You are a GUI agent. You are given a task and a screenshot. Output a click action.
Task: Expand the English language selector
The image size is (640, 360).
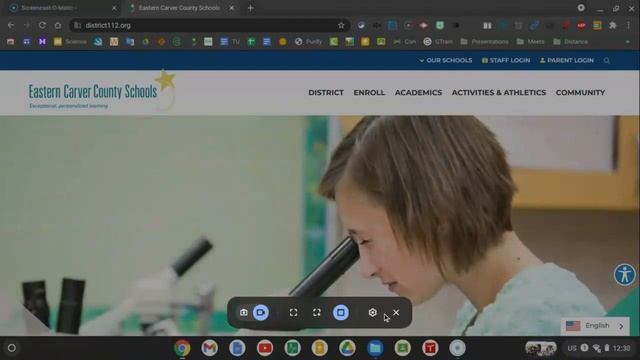coord(595,326)
